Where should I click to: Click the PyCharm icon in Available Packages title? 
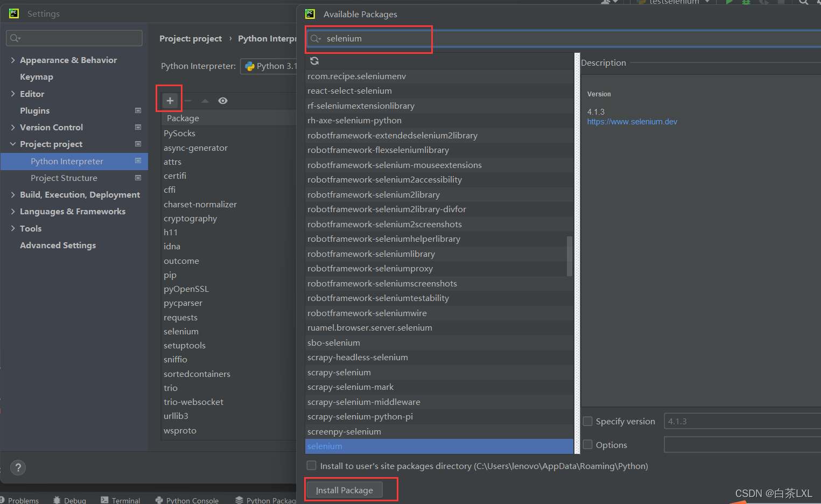310,14
